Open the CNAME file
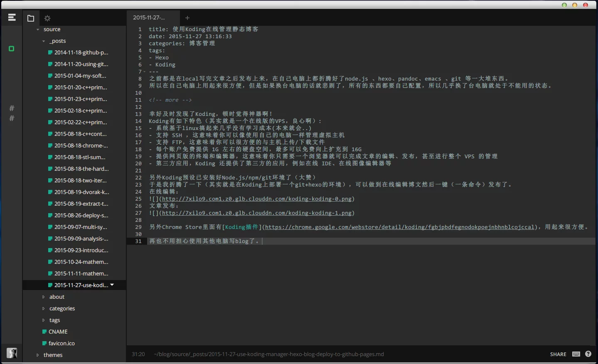The height and width of the screenshot is (364, 598). point(58,332)
